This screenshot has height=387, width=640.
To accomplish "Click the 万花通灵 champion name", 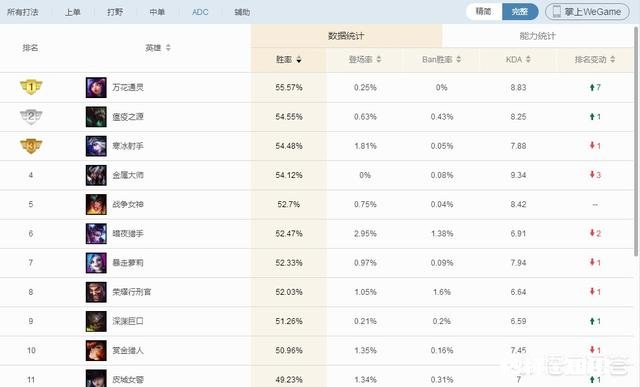I will click(128, 87).
